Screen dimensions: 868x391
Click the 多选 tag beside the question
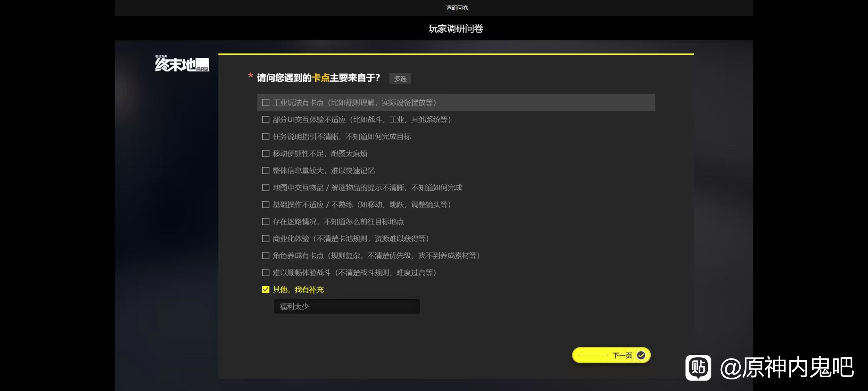tap(400, 79)
